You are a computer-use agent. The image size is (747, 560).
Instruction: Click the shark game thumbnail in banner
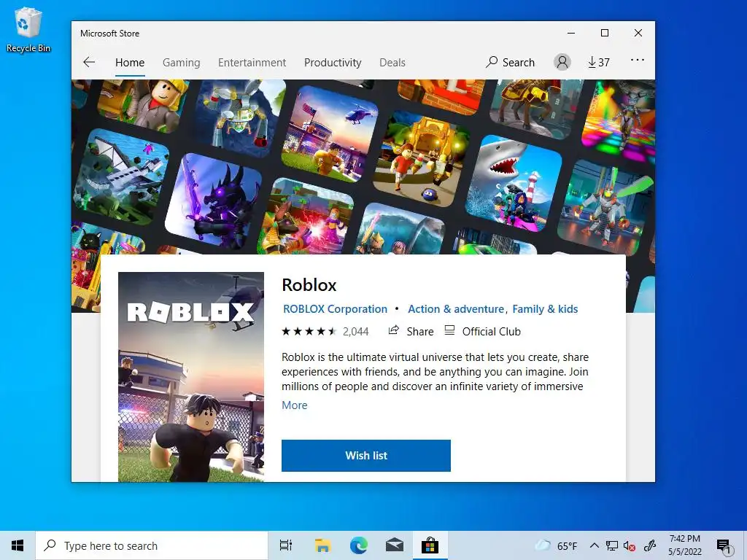tap(514, 183)
